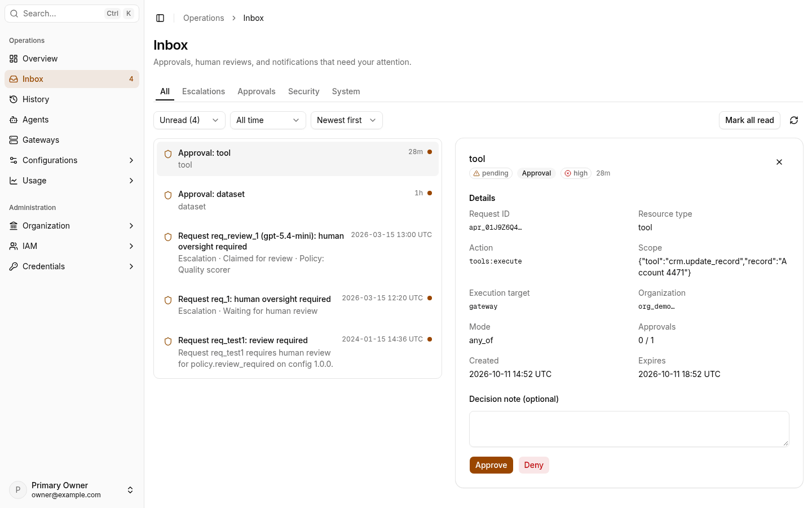The image size is (812, 508).
Task: Click shield icon on req_test1 request
Action: coord(168,341)
